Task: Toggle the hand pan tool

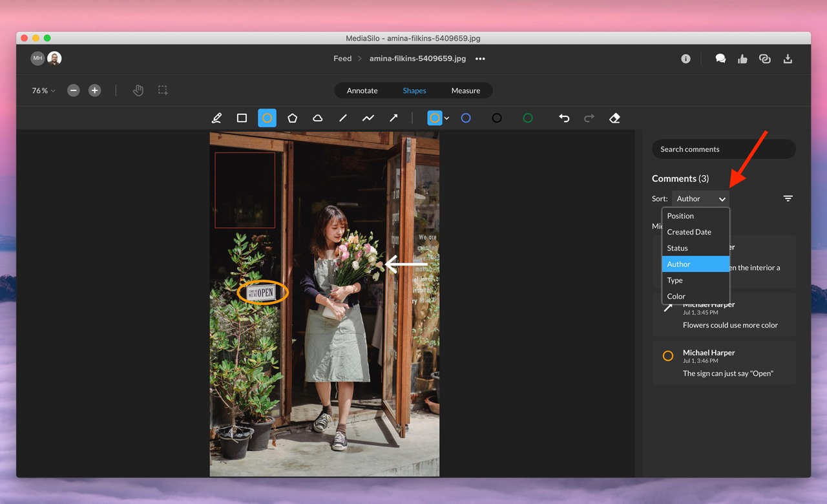Action: coord(138,90)
